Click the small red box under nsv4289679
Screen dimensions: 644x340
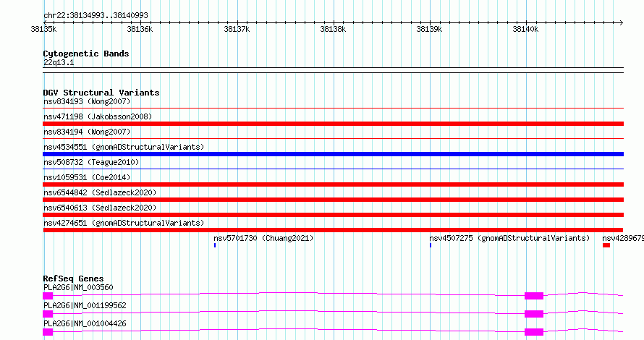click(606, 245)
